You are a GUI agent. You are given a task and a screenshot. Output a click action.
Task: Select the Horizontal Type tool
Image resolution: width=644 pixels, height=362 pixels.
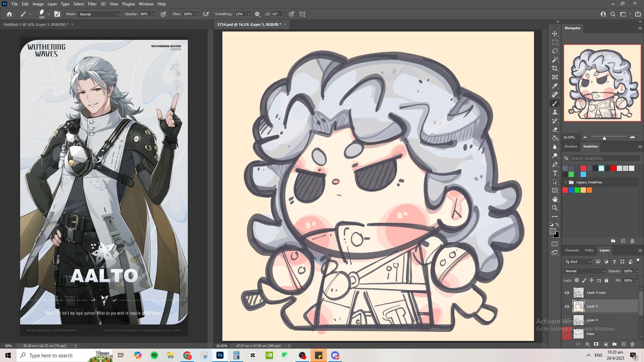tap(555, 173)
